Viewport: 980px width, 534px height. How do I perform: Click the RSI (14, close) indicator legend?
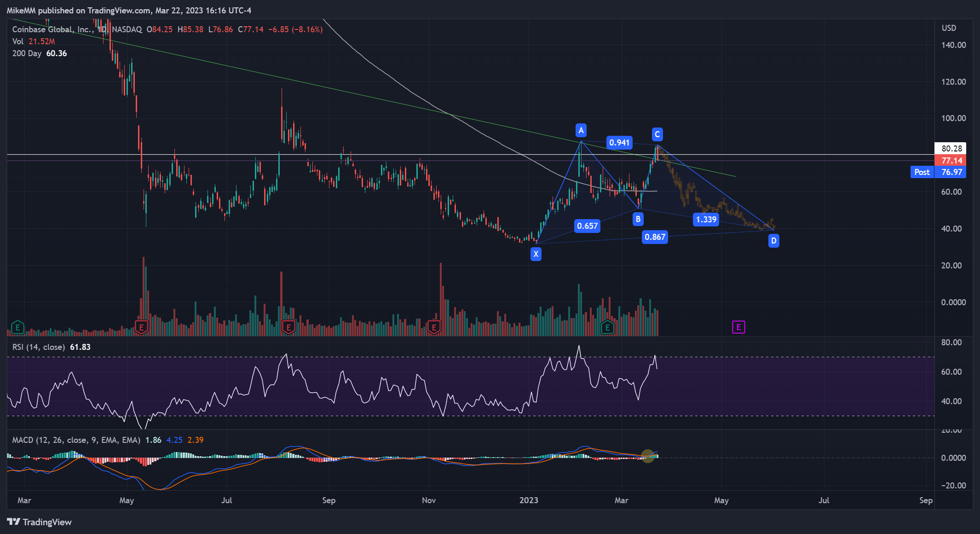pyautogui.click(x=39, y=347)
